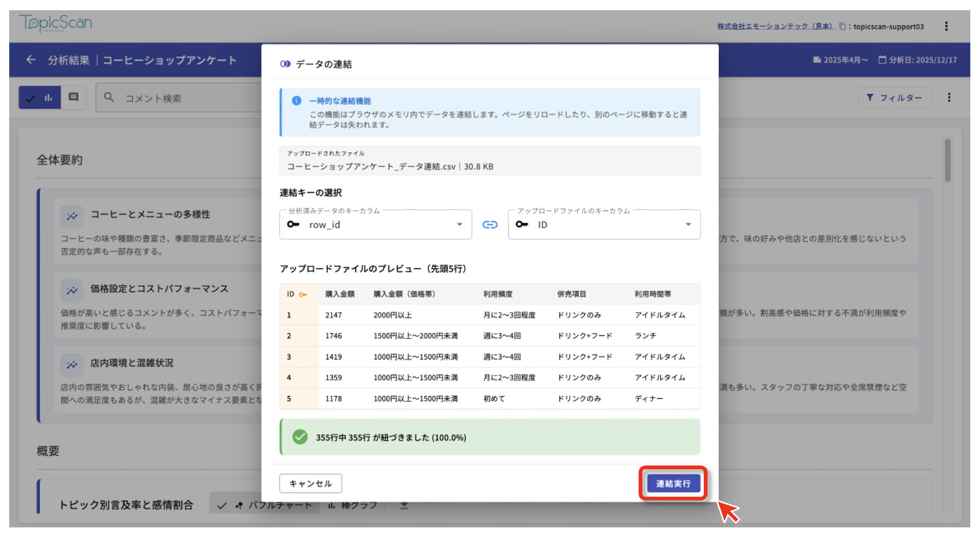980x536 pixels.
Task: Select the 棒グラフ chart tab
Action: [x=353, y=505]
